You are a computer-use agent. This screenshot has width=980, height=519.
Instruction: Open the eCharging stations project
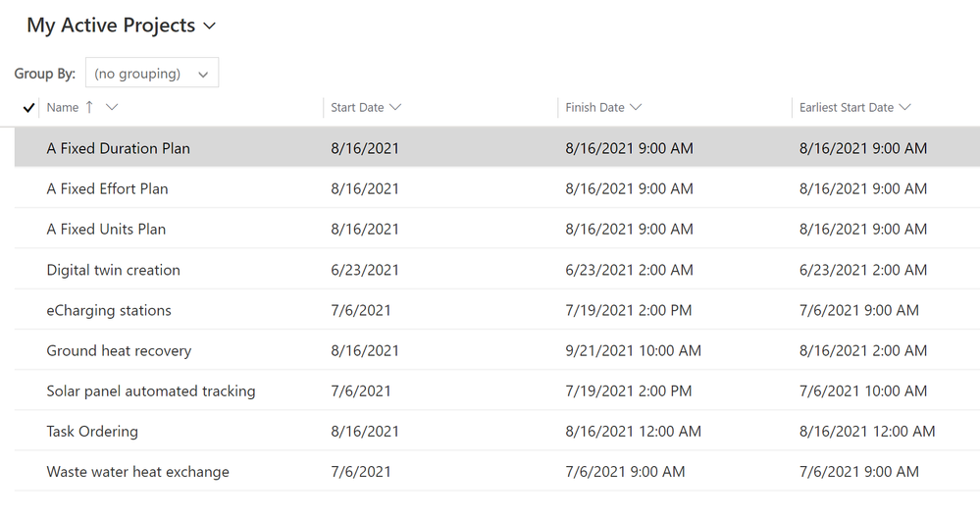tap(109, 310)
